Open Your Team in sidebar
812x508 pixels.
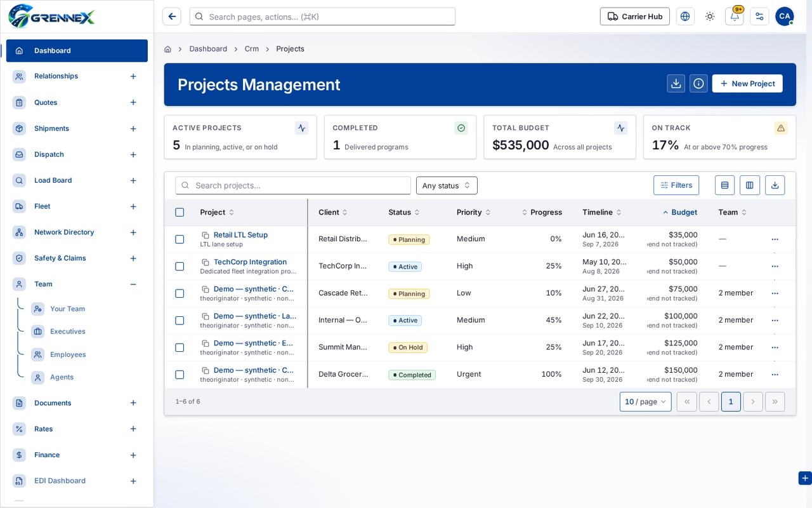[x=67, y=309]
